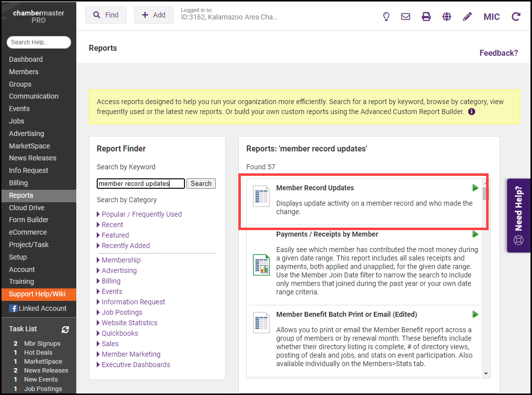This screenshot has height=395, width=532.
Task: Go to Billing in sidebar menu
Action: click(18, 183)
